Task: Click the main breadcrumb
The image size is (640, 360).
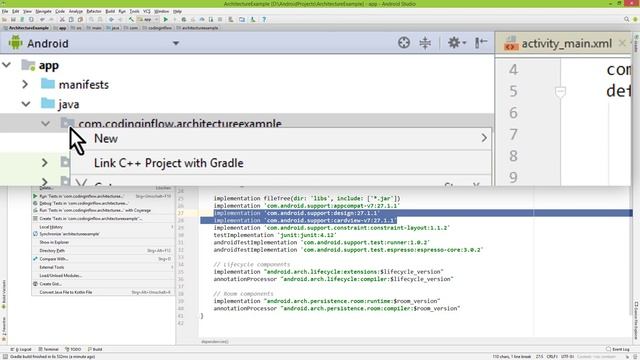Action: 94,28
